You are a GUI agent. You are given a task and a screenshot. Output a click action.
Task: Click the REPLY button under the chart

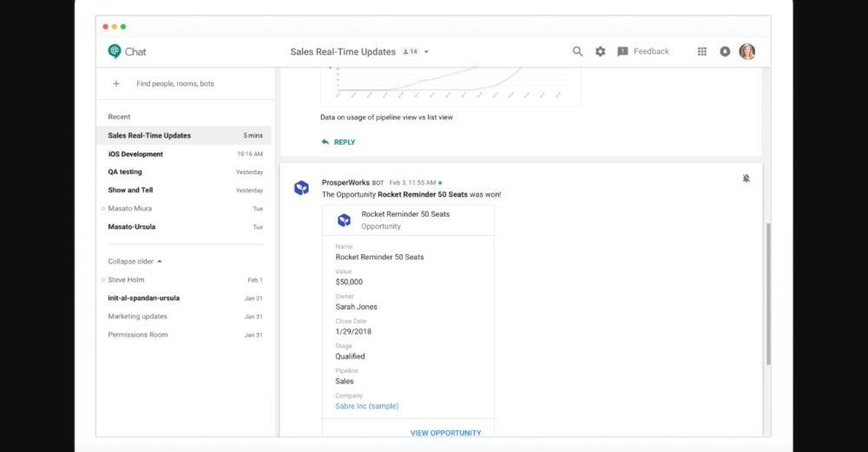pos(339,142)
